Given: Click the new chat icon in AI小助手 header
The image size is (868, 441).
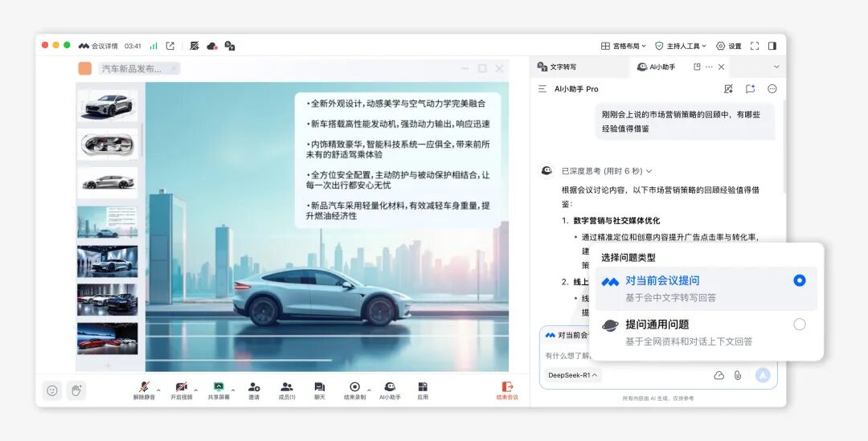Looking at the screenshot, I should click(x=750, y=89).
